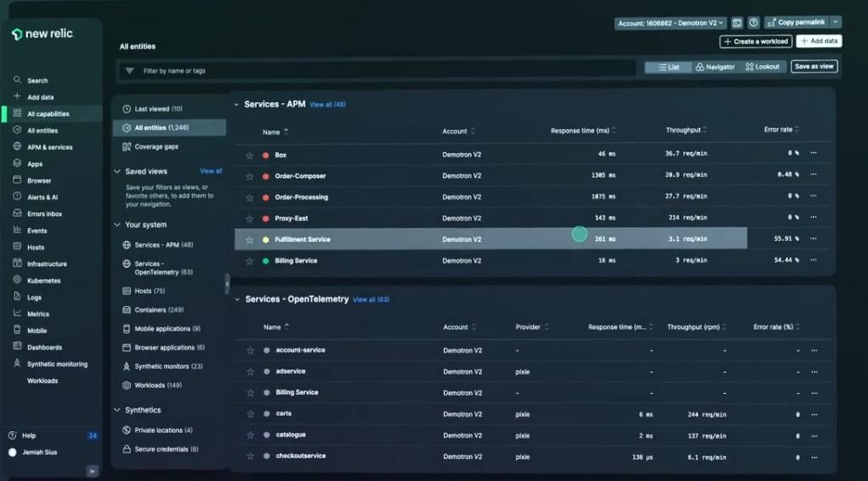
Task: Click the Mobile sidebar icon
Action: click(17, 330)
